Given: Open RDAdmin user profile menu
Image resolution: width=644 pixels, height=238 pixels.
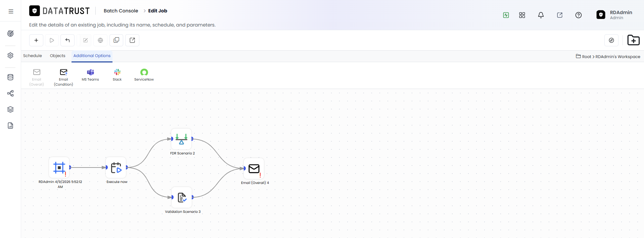Looking at the screenshot, I should tap(614, 15).
